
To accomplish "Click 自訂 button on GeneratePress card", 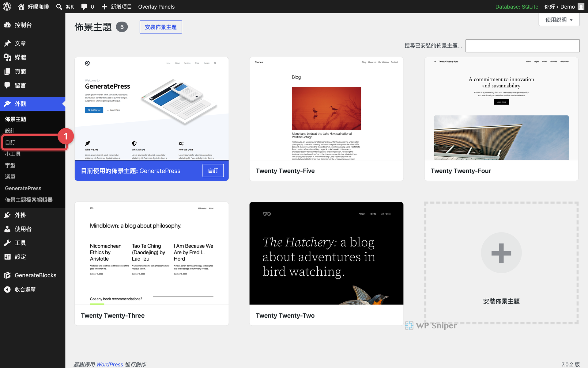I will 213,171.
